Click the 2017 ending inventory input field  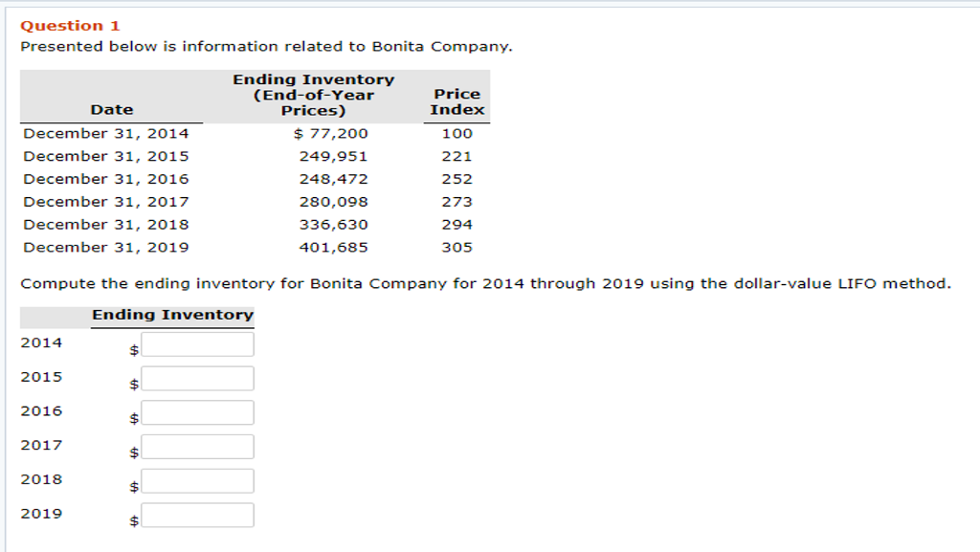[195, 448]
